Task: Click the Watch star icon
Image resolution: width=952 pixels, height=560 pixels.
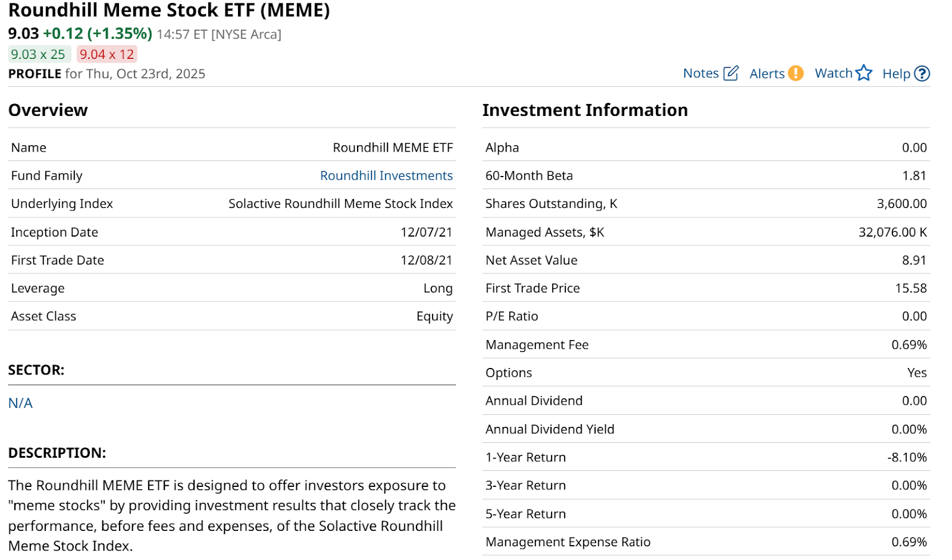Action: (864, 73)
